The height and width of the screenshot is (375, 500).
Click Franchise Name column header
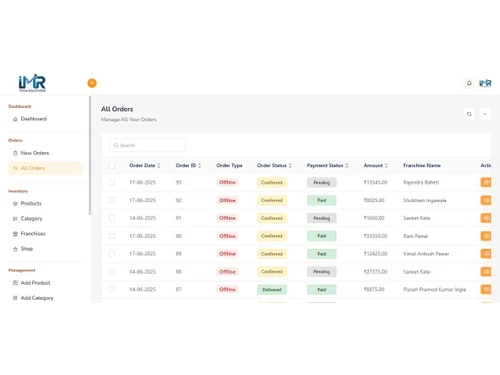coord(422,165)
